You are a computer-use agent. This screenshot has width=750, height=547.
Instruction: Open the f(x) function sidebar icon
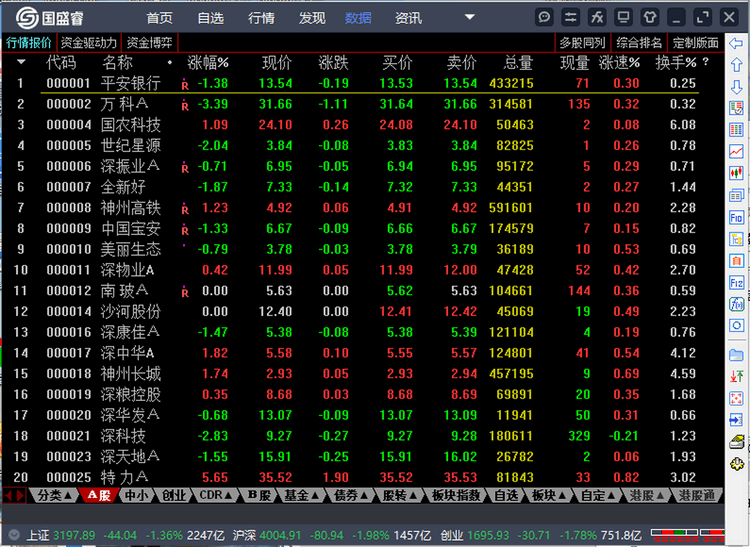click(x=736, y=304)
